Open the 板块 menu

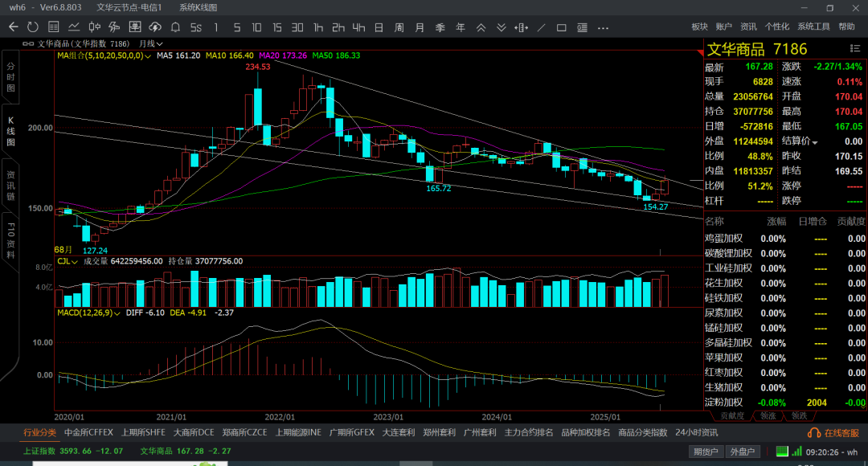click(700, 27)
